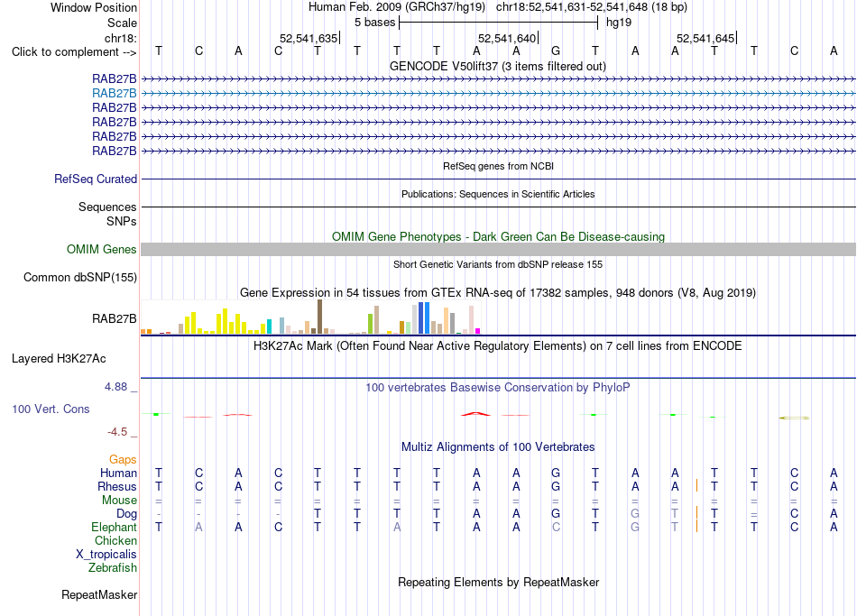Click the red PhyloP peak in conservation track
Screen dimensions: 857x616
476,414
